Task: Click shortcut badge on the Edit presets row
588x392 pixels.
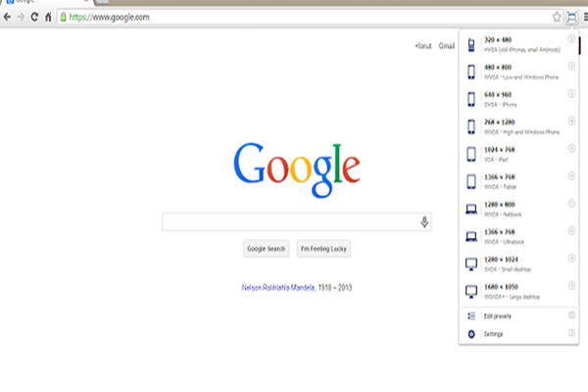Action: (571, 316)
